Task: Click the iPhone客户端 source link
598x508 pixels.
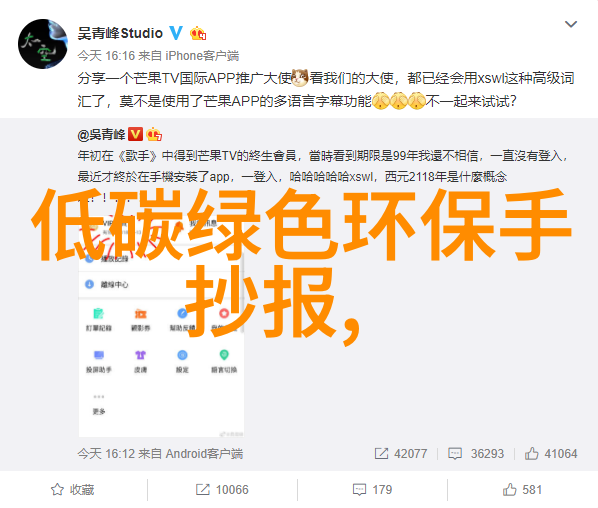Action: click(202, 56)
